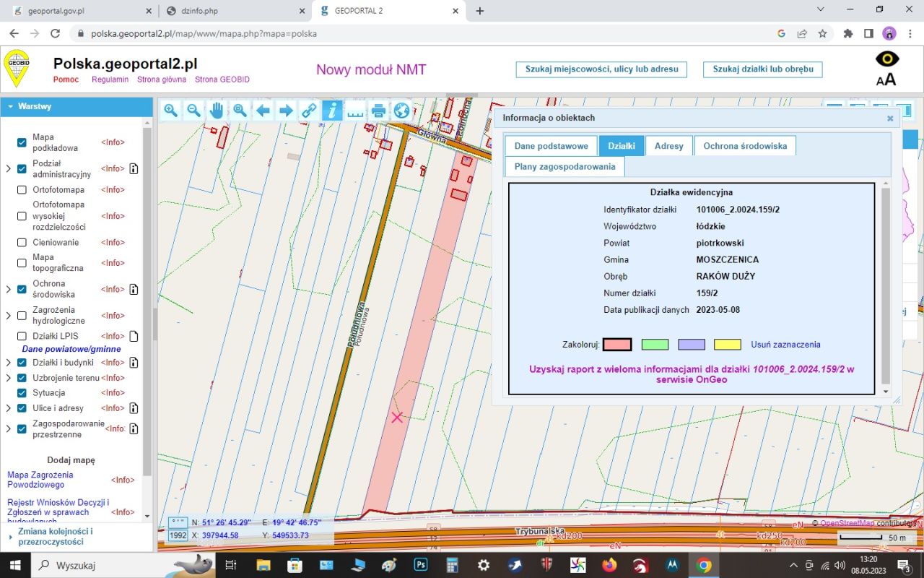This screenshot has width=924, height=578.
Task: Uncheck the Sytuacja layer checkbox
Action: point(22,393)
